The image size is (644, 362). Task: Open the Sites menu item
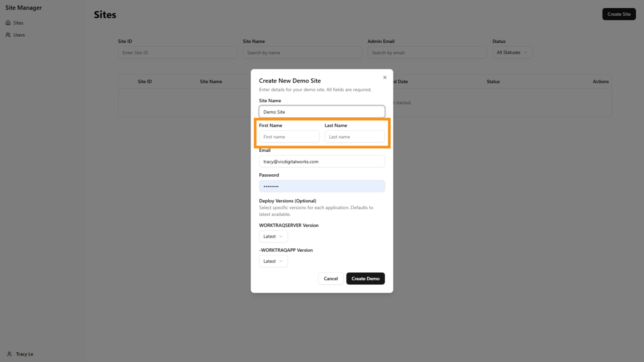[18, 23]
